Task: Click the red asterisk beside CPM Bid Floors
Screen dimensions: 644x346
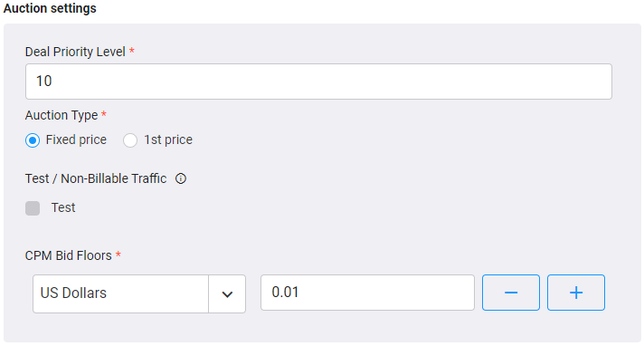Action: [x=118, y=255]
